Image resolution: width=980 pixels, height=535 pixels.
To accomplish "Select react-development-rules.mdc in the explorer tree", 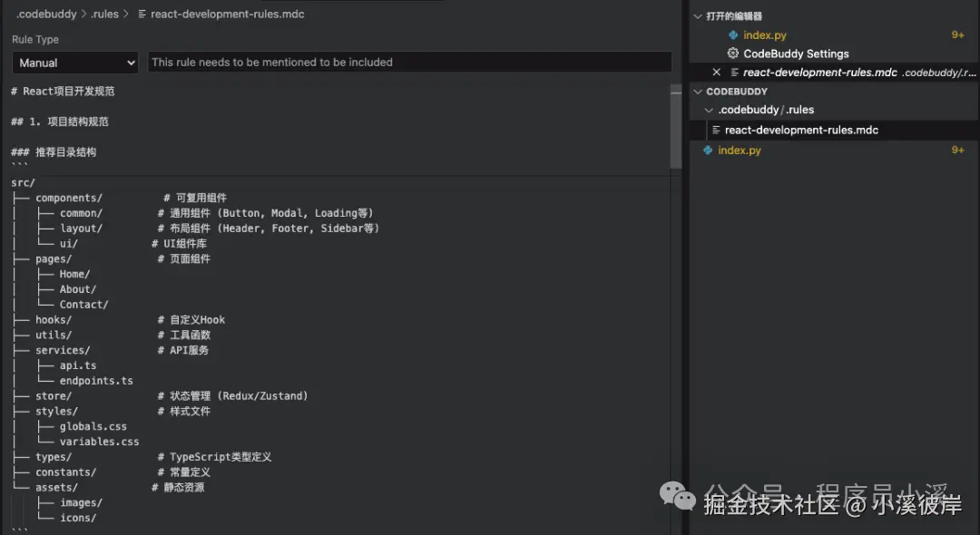I will (801, 130).
